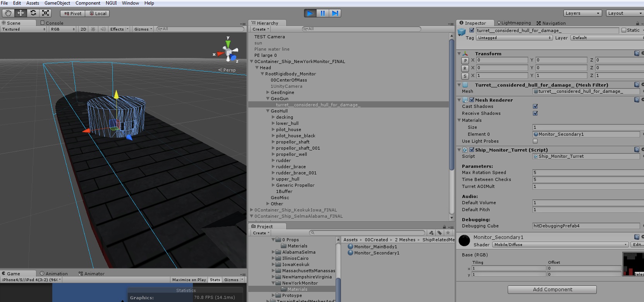Open the Layout dropdown

tap(625, 13)
